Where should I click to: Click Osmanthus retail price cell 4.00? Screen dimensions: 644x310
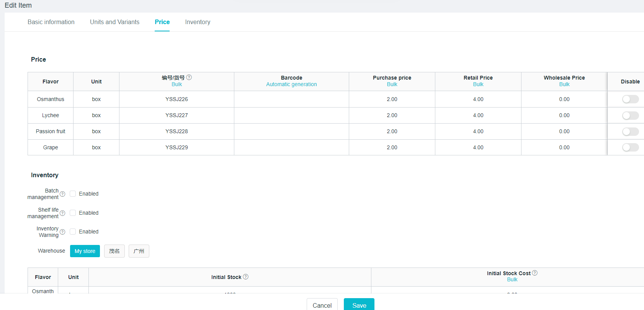(478, 99)
